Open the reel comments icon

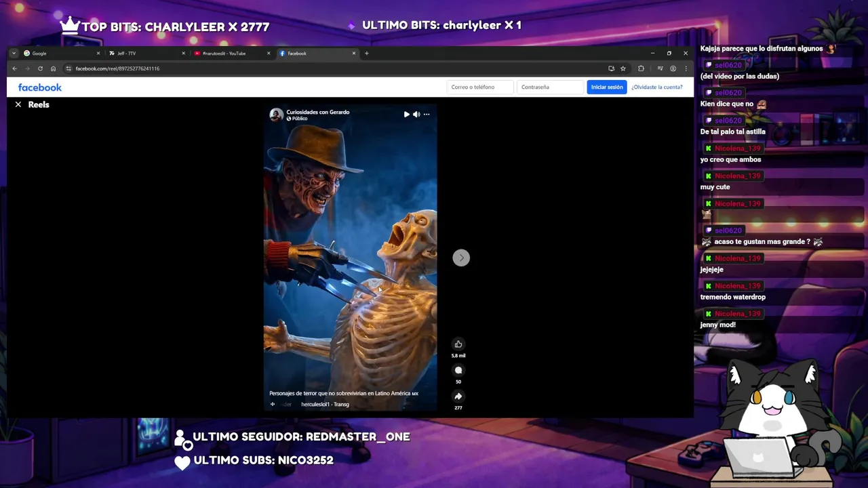pyautogui.click(x=458, y=370)
